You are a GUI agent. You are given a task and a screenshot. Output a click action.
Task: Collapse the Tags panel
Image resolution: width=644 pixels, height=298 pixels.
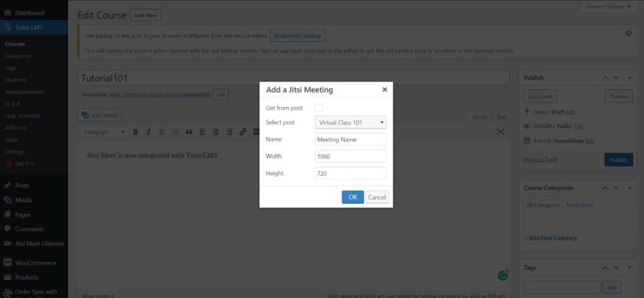630,268
